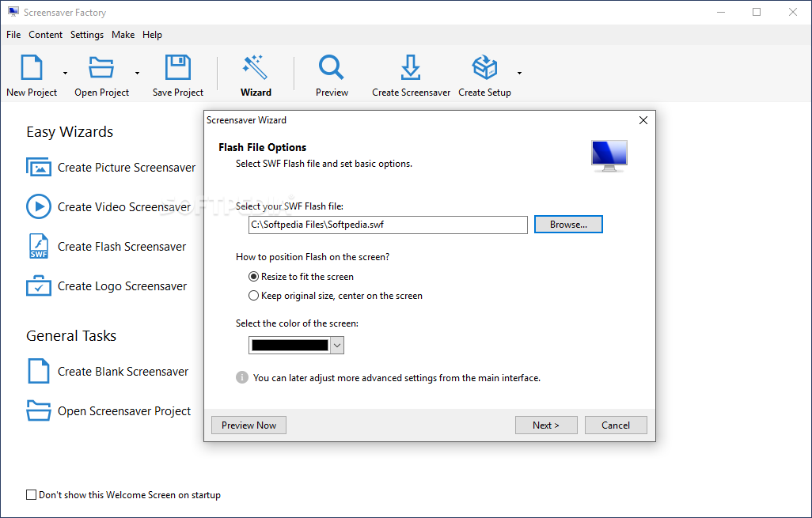Click the Preview Now button
The image size is (812, 518).
[249, 425]
